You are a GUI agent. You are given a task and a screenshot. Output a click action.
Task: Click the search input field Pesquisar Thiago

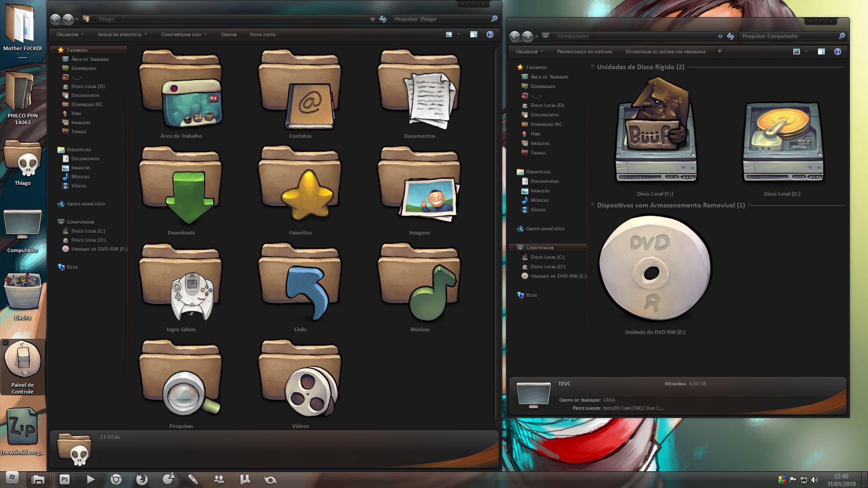pos(444,19)
